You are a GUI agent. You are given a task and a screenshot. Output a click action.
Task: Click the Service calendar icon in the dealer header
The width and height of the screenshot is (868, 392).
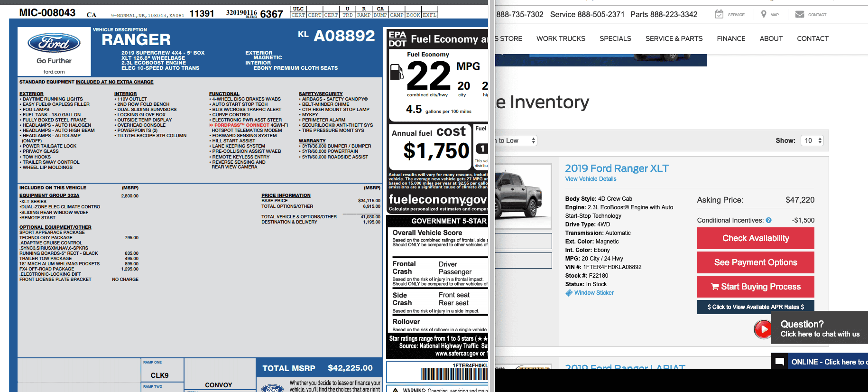[x=719, y=14]
